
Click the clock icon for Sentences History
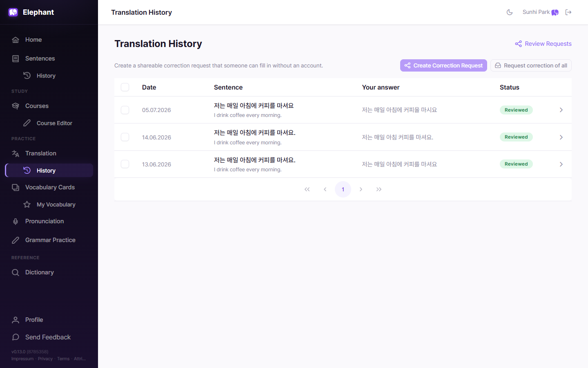click(27, 76)
